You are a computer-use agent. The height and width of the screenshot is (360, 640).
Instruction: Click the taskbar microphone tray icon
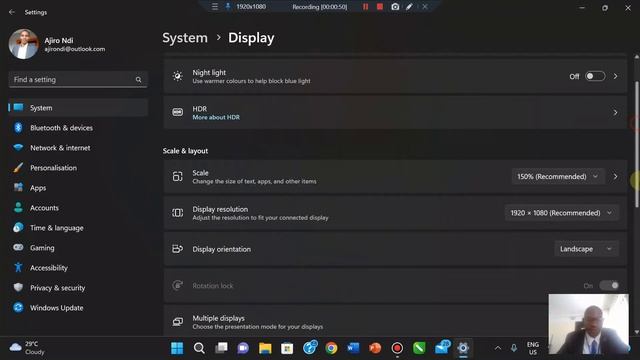[514, 348]
